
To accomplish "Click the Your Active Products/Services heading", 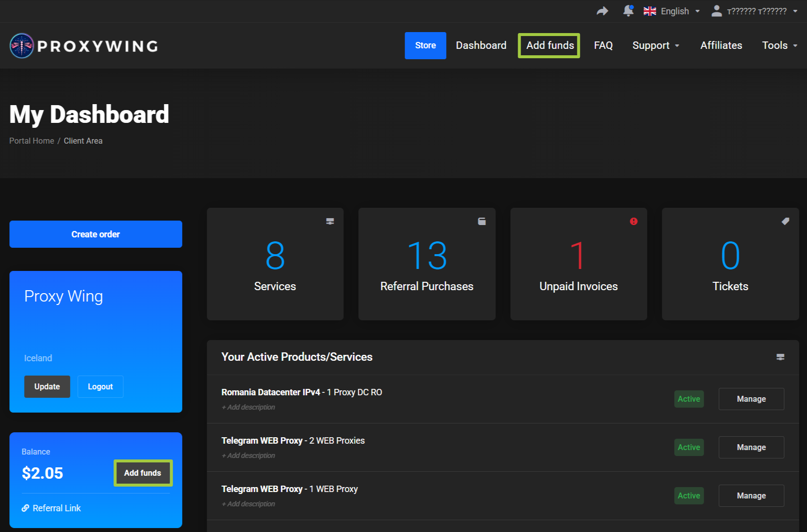I will click(x=297, y=357).
